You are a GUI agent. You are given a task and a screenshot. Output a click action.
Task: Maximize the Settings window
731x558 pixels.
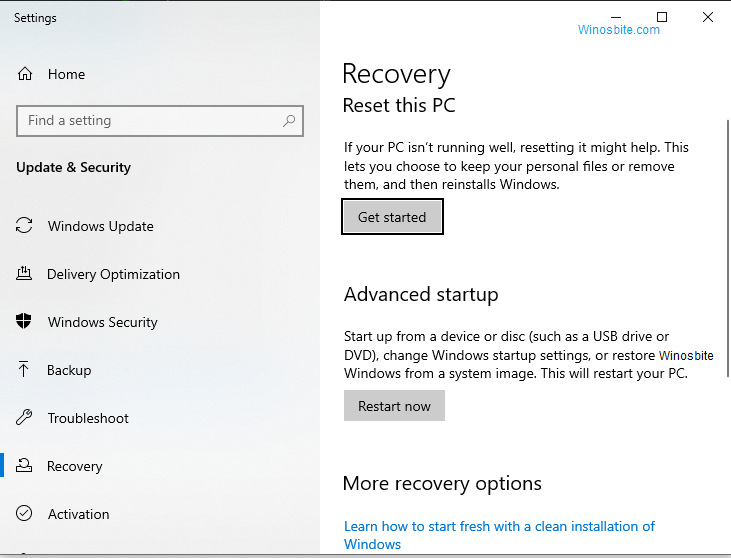coord(662,17)
